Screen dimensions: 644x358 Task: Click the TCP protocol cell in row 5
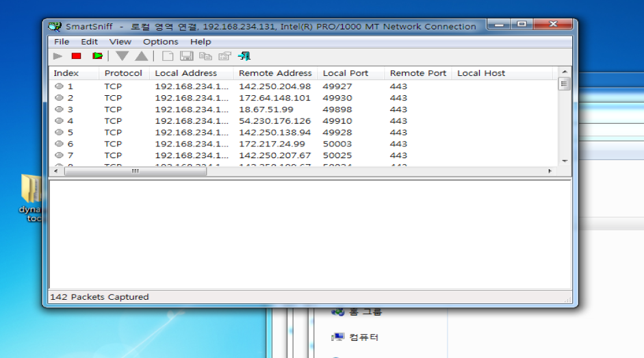pyautogui.click(x=113, y=132)
